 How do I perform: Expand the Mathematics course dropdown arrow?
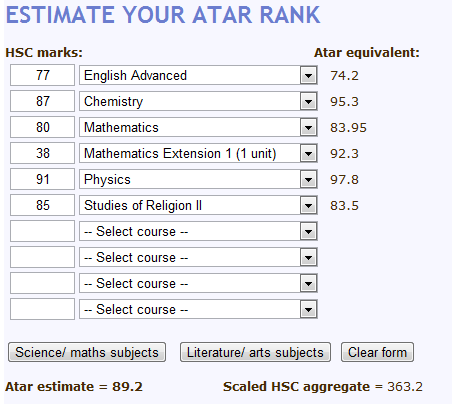pyautogui.click(x=308, y=128)
